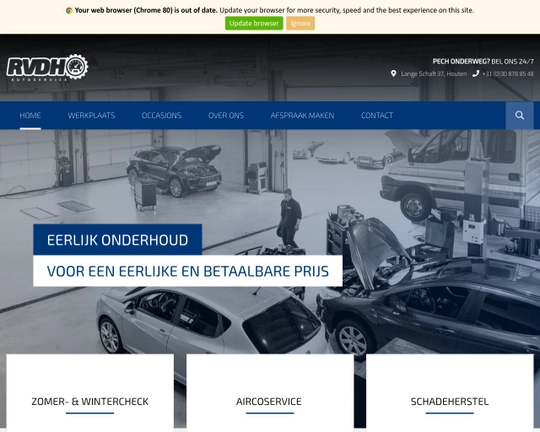Click the Chrome icon in the update notice
Screen dimensions: 540x432
coord(69,11)
